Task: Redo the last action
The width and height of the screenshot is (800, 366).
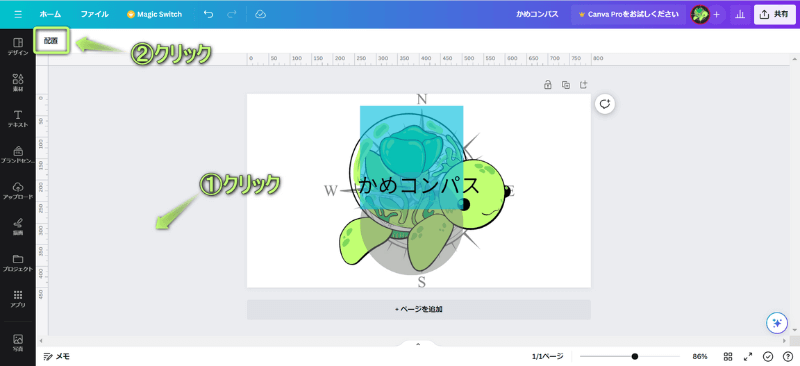Action: (x=232, y=14)
